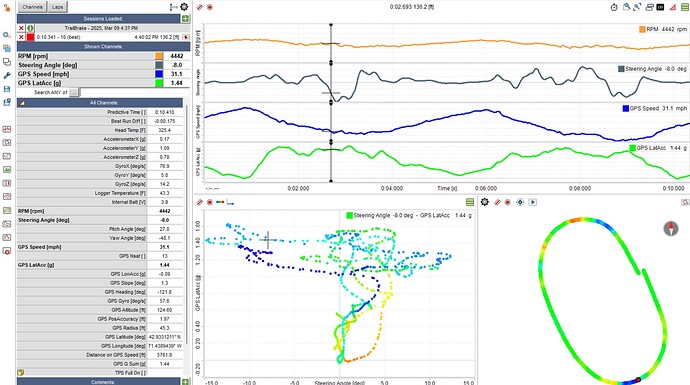This screenshot has width=690, height=385.
Task: Collapse the All Channels section triangle
Action: coord(22,103)
